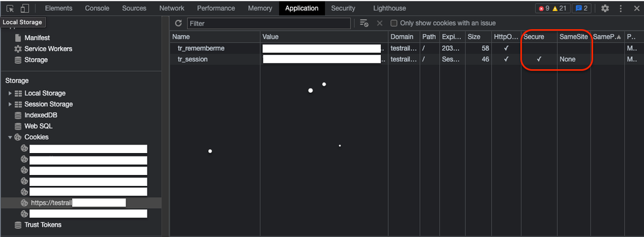Click the cookie Filter input field
Image resolution: width=644 pixels, height=237 pixels.
tap(269, 23)
